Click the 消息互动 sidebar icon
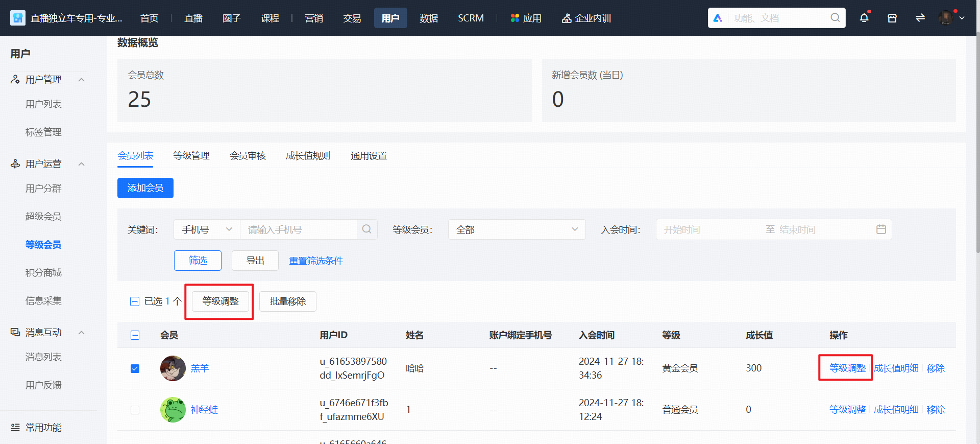 point(15,333)
